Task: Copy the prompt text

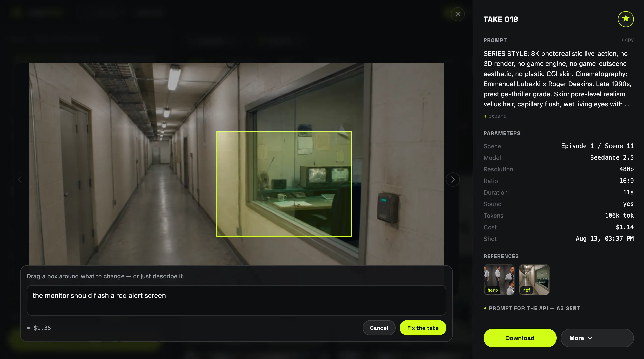Action: click(628, 40)
